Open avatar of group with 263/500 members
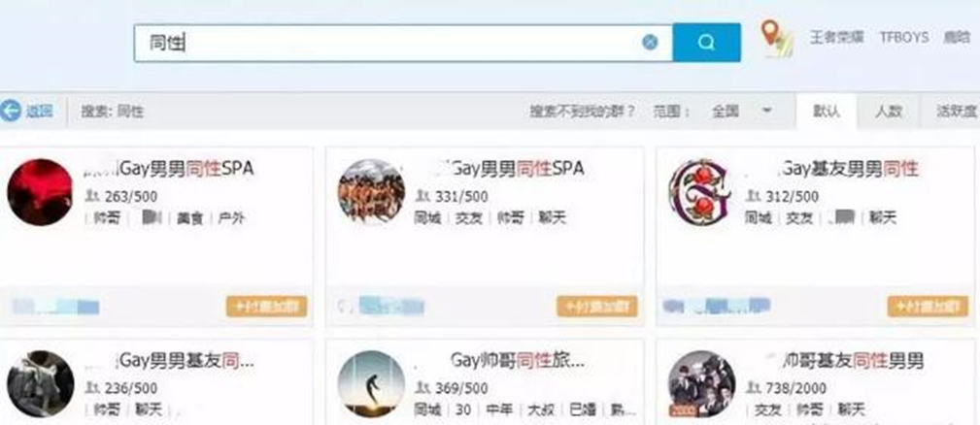 pyautogui.click(x=40, y=192)
